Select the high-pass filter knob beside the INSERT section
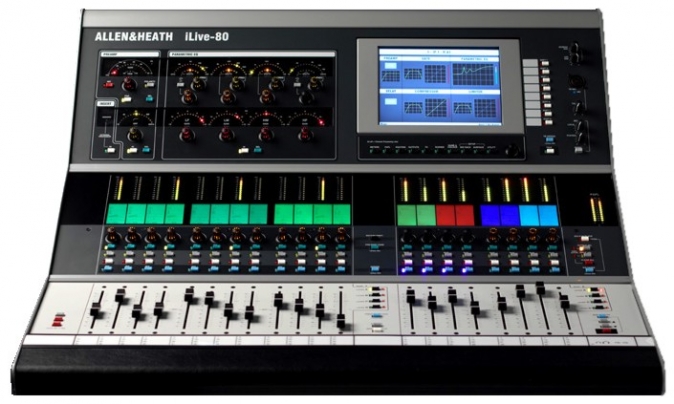 (134, 135)
